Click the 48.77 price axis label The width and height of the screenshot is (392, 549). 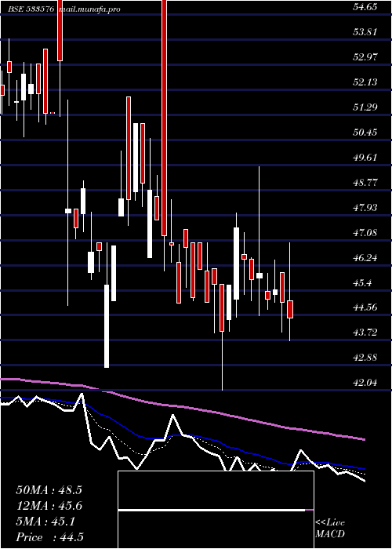click(x=365, y=183)
